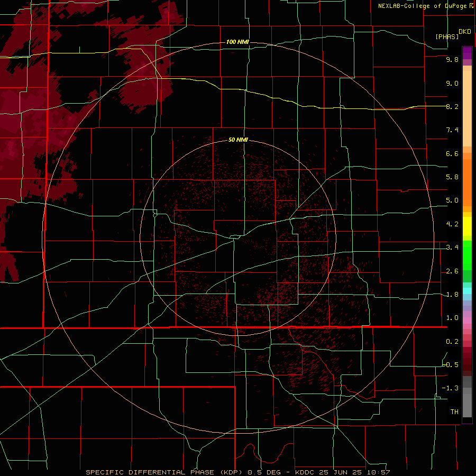Click the bright green color bar segment
Viewport: 476px width, 476px height.
tap(467, 255)
